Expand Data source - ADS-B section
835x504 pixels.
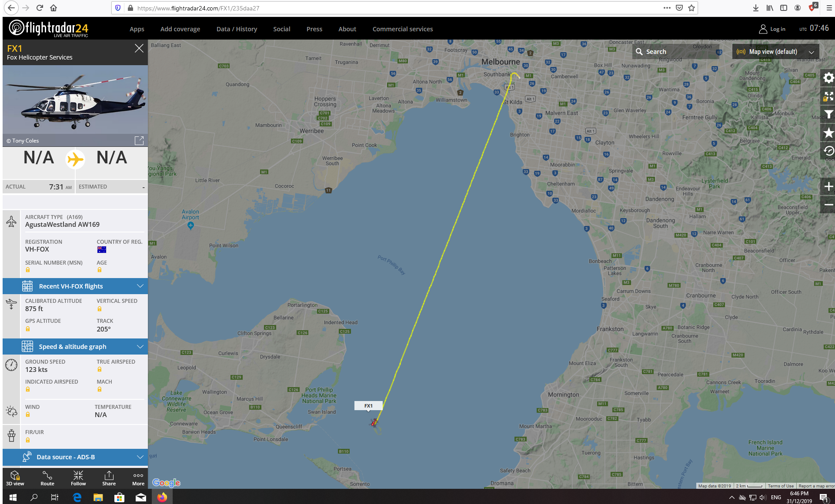75,457
